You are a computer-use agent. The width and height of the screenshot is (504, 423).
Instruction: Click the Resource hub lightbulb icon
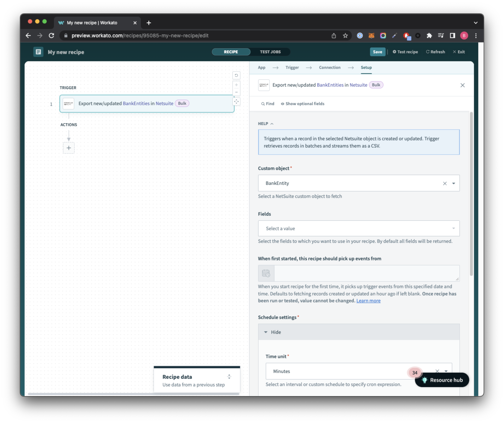[x=425, y=380]
